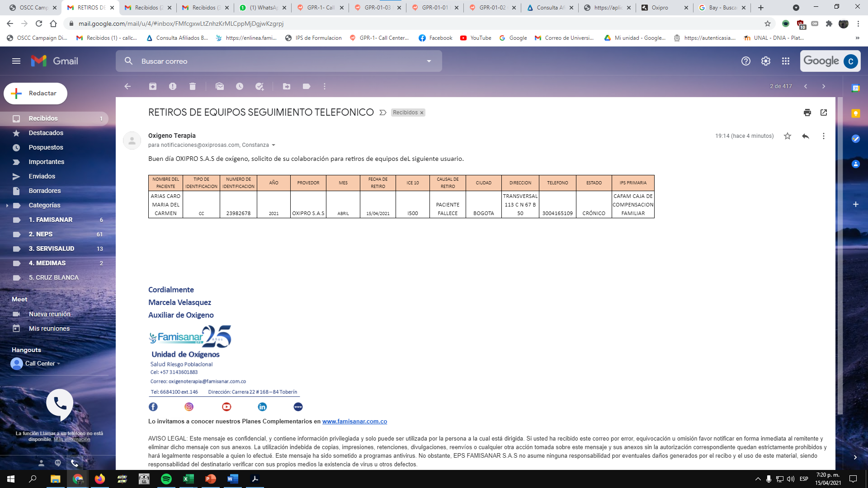The height and width of the screenshot is (488, 868).
Task: Click the Más información link
Action: 72,439
